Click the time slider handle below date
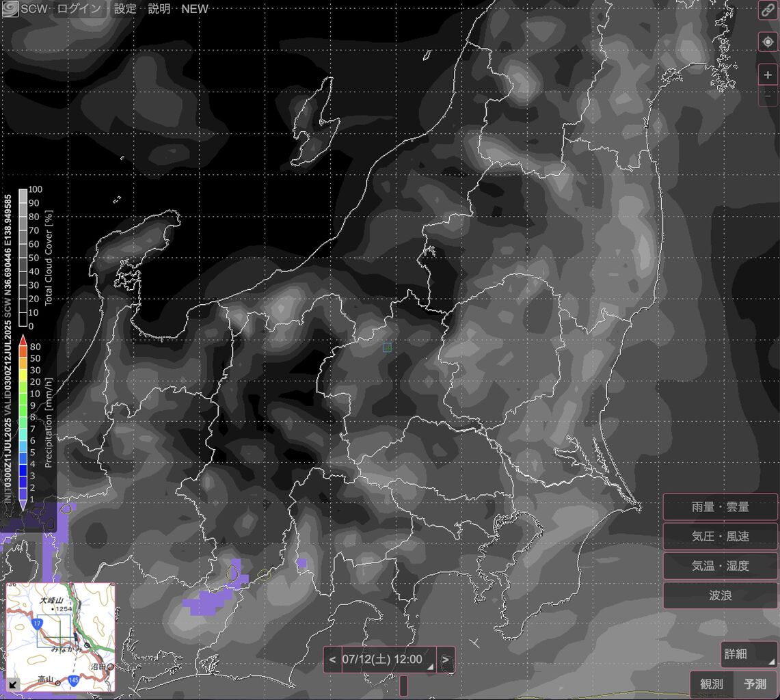This screenshot has width=780, height=700. pos(403,686)
